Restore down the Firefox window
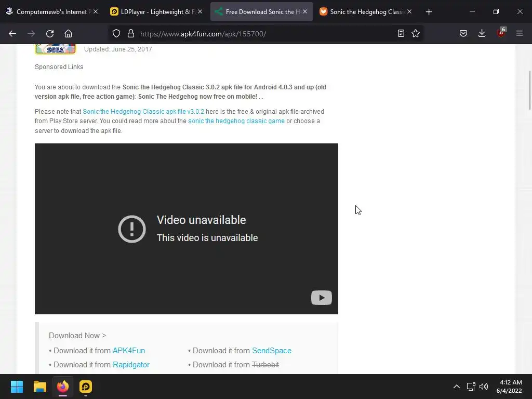The height and width of the screenshot is (399, 532). 496,11
